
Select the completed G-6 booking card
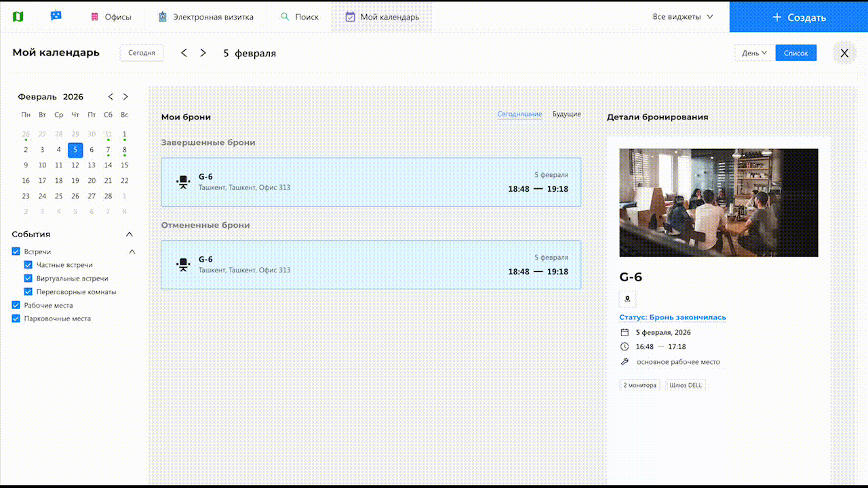coord(371,182)
